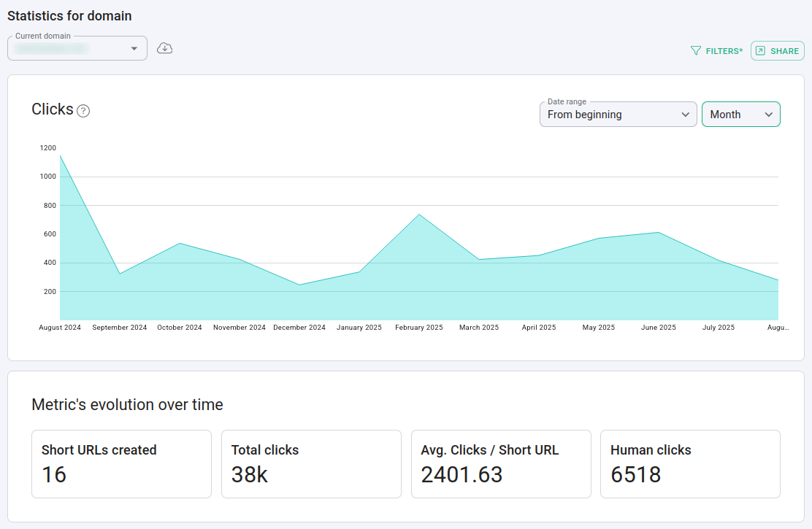Screen dimensions: 812x529
Task: Choose the Human clicks metric card
Action: click(x=690, y=464)
